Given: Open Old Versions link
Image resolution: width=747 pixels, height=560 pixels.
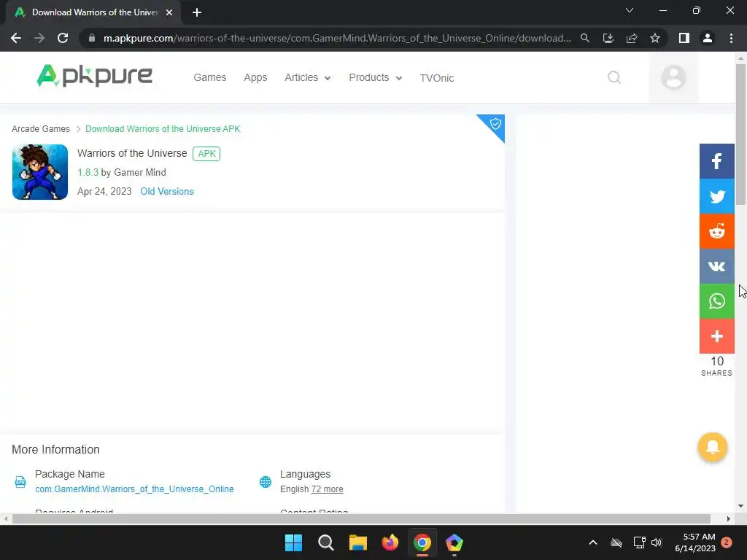Looking at the screenshot, I should click(x=167, y=192).
